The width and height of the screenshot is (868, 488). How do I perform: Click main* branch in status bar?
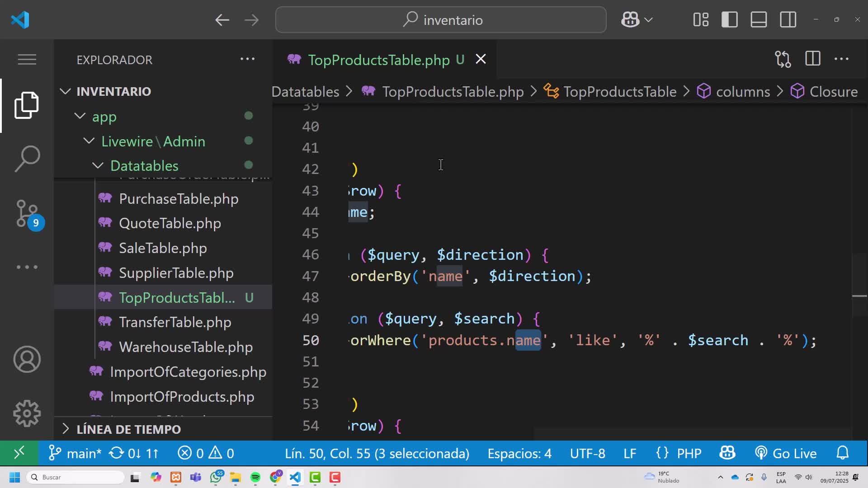tap(75, 453)
